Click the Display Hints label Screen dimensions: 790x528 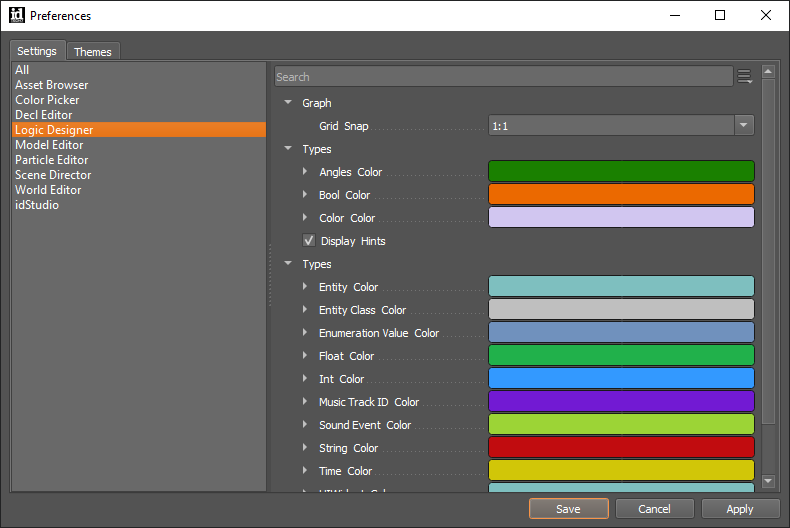353,241
